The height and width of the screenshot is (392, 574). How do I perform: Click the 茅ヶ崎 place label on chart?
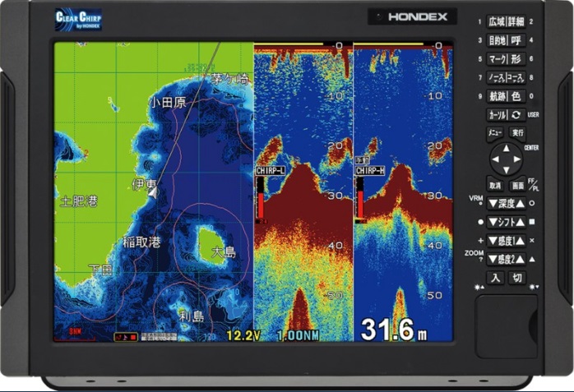tap(230, 80)
